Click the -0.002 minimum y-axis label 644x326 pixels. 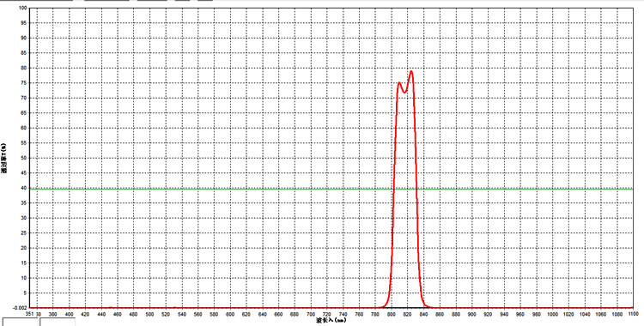[20, 307]
